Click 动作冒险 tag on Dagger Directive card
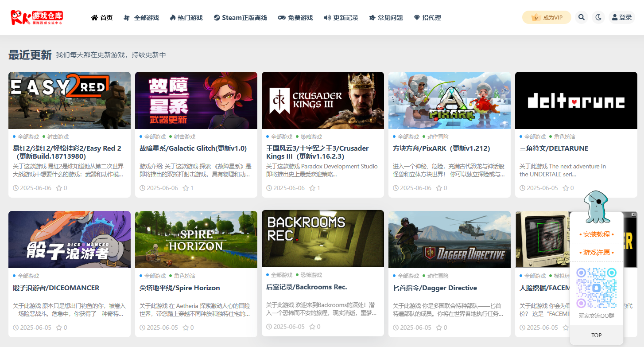 (435, 276)
